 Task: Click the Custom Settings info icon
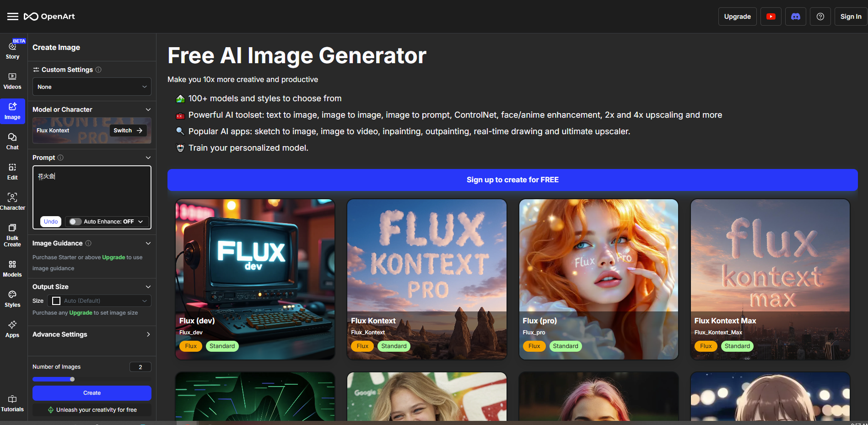(x=98, y=70)
